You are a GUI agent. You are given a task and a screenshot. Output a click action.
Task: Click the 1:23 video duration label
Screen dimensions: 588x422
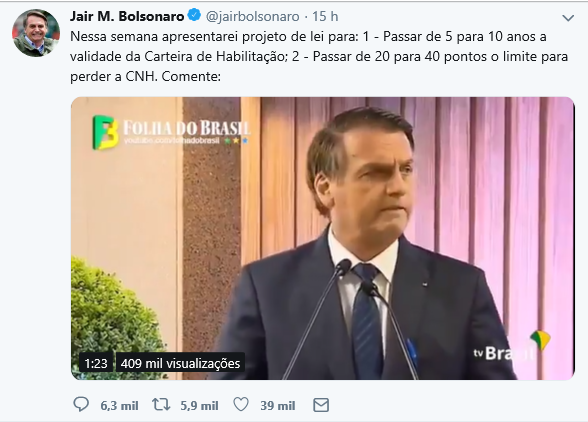click(x=96, y=363)
